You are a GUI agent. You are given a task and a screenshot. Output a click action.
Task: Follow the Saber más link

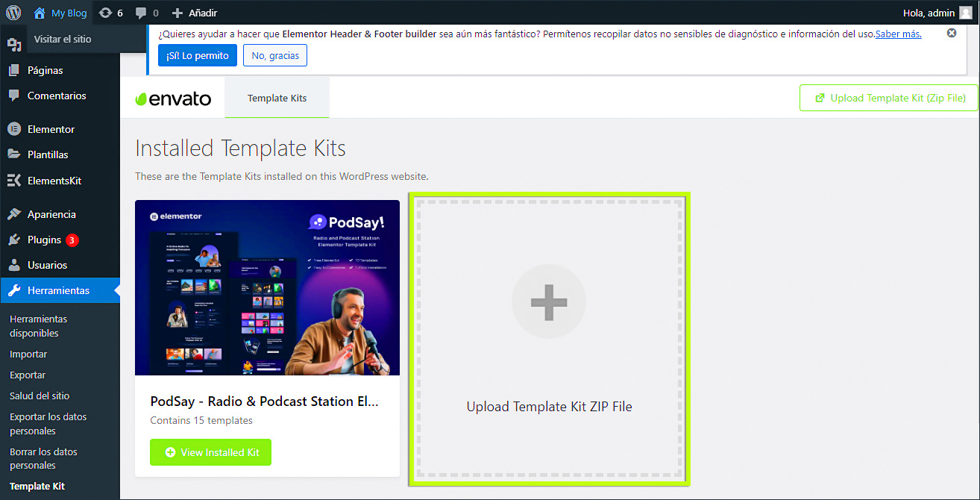pos(898,34)
